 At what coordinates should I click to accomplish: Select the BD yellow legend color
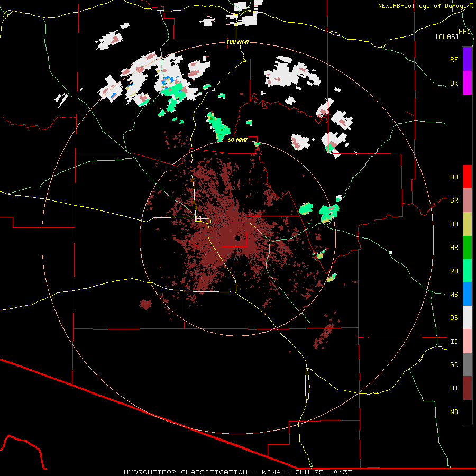(x=467, y=224)
